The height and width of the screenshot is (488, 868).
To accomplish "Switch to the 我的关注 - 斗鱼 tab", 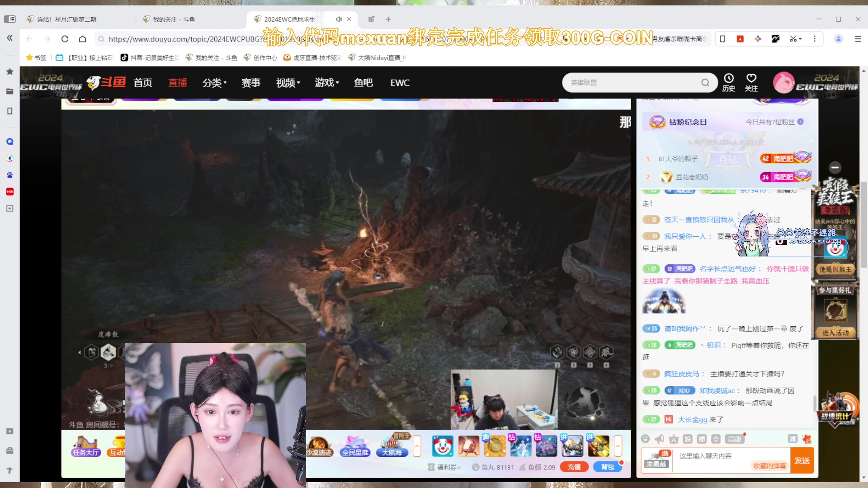I will 174,19.
